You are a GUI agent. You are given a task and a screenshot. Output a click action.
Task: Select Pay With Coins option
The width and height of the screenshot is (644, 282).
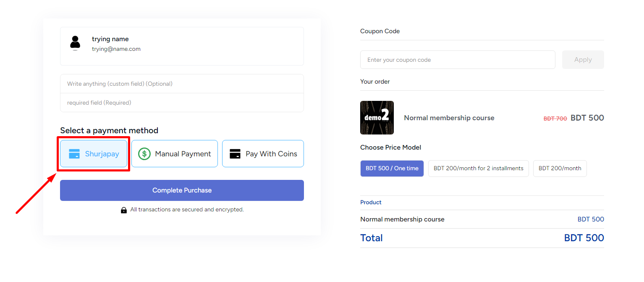click(263, 154)
